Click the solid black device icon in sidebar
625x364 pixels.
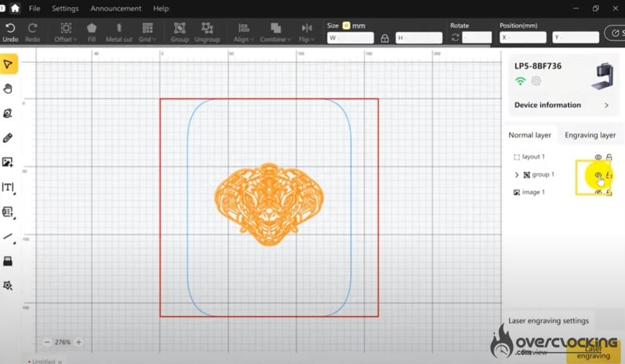8,261
